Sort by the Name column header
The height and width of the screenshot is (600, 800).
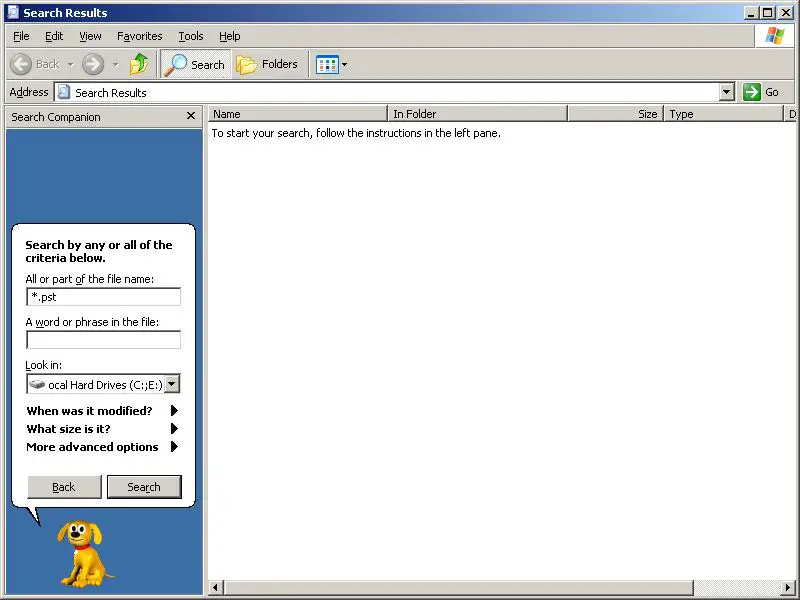tap(298, 114)
